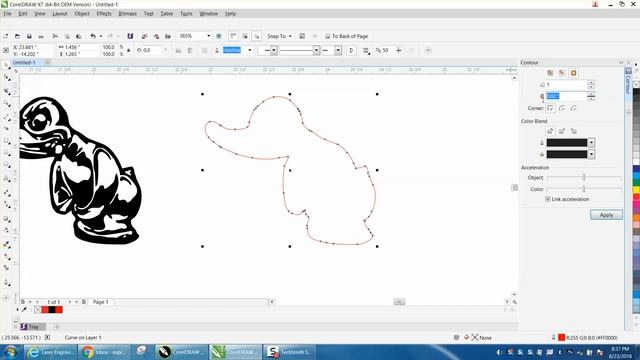Viewport: 640px width, 360px height.
Task: Select the Rectangle tool in the toolbox
Action: pyautogui.click(x=7, y=141)
